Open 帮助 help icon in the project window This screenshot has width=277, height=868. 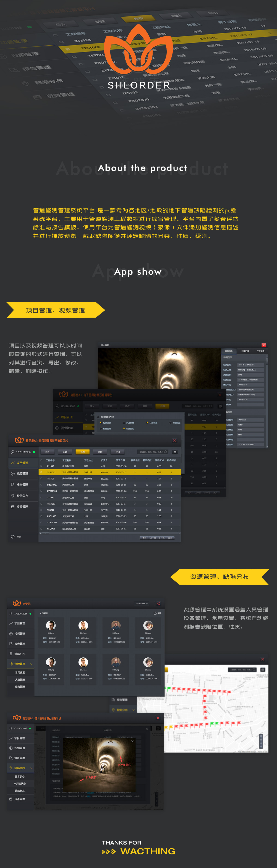[13, 536]
